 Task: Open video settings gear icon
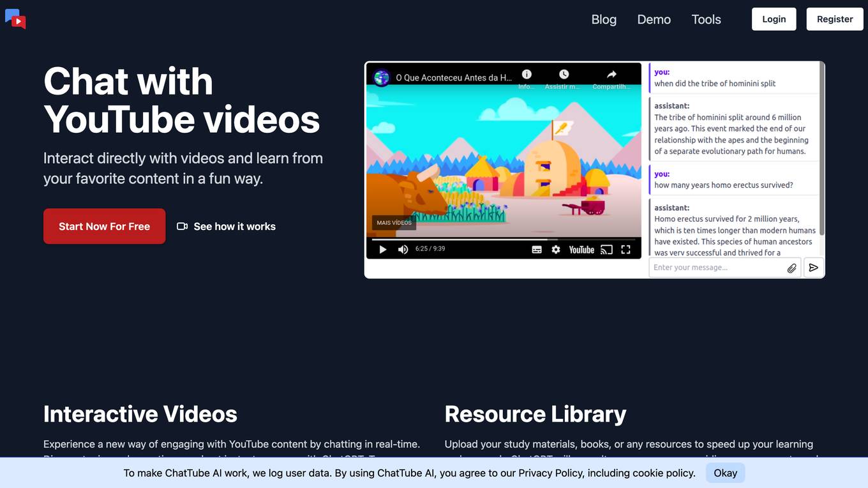point(556,250)
